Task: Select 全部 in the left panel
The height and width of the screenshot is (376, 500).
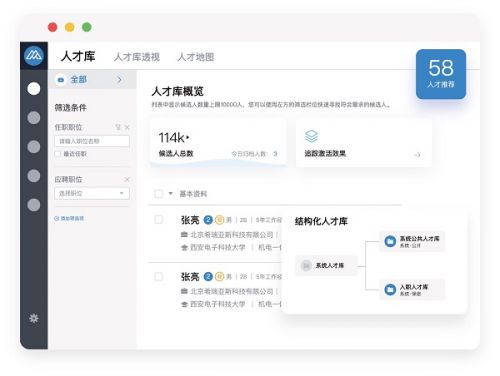Action: pos(92,80)
